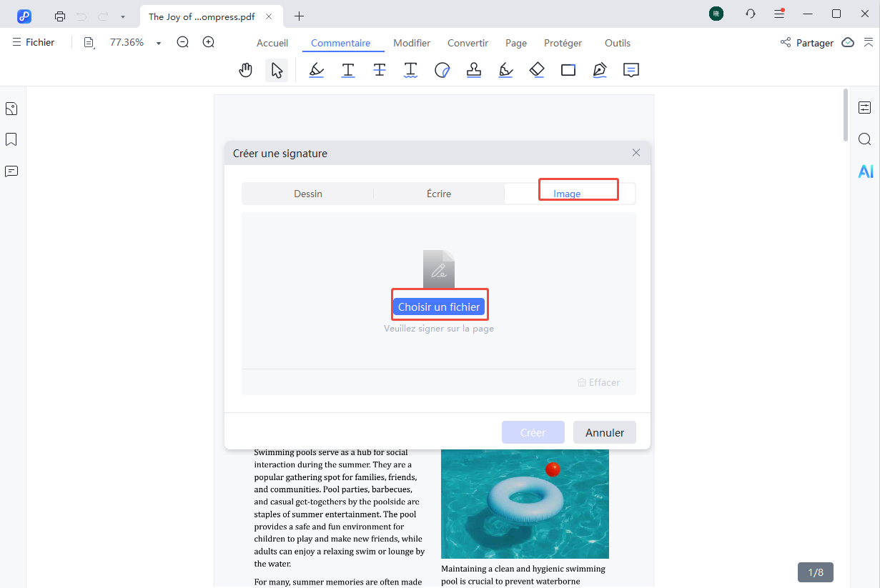Image resolution: width=880 pixels, height=588 pixels.
Task: Open the page thumbnails panel
Action: [11, 108]
